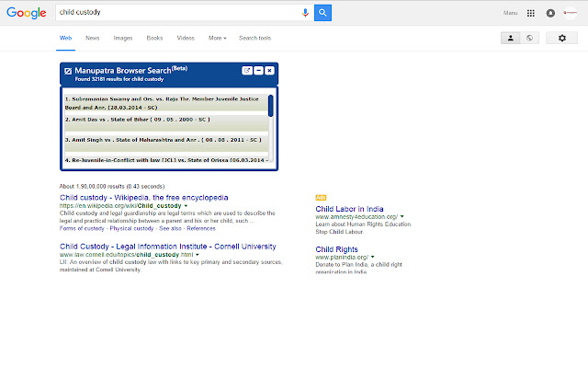Viewport: 588px width, 368px height.
Task: Open Google notifications bell icon
Action: pos(550,13)
